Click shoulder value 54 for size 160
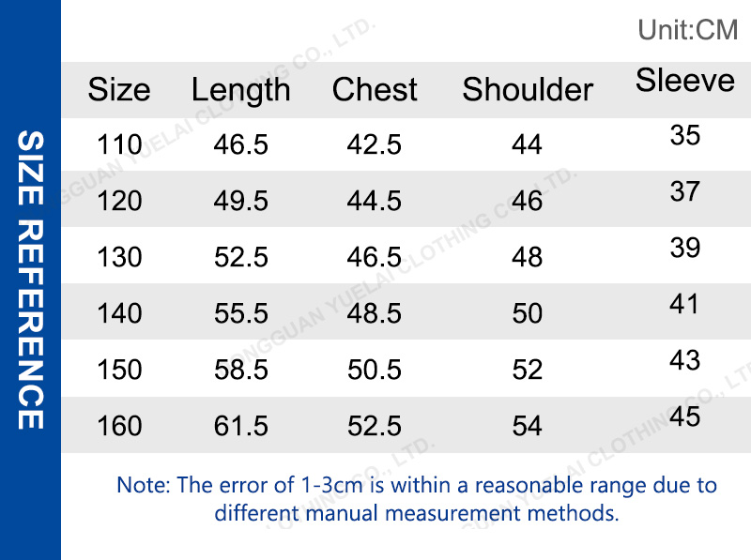The image size is (751, 560). click(x=528, y=426)
